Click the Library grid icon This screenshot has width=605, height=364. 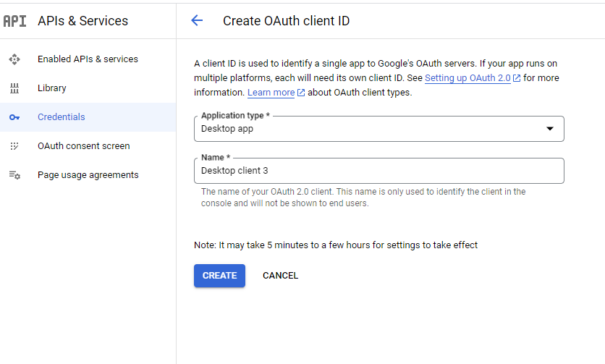tap(14, 88)
